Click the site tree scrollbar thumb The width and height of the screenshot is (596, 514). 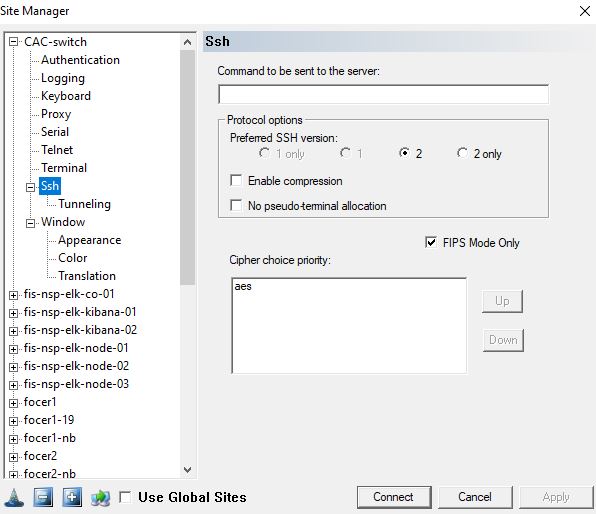187,167
